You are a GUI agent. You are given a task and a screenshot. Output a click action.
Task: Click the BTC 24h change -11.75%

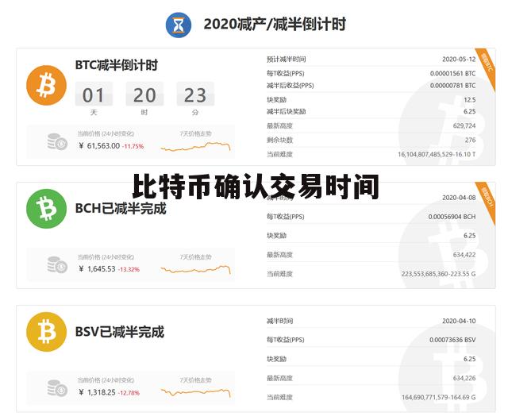(x=133, y=146)
